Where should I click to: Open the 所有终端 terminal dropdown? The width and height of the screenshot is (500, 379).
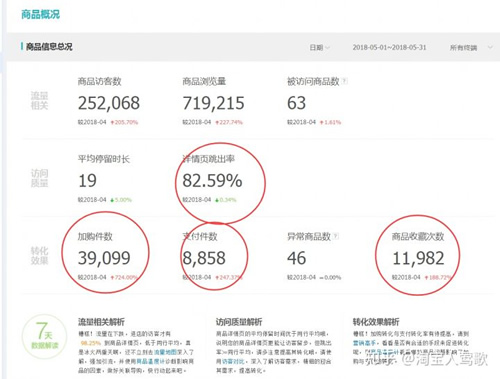471,48
